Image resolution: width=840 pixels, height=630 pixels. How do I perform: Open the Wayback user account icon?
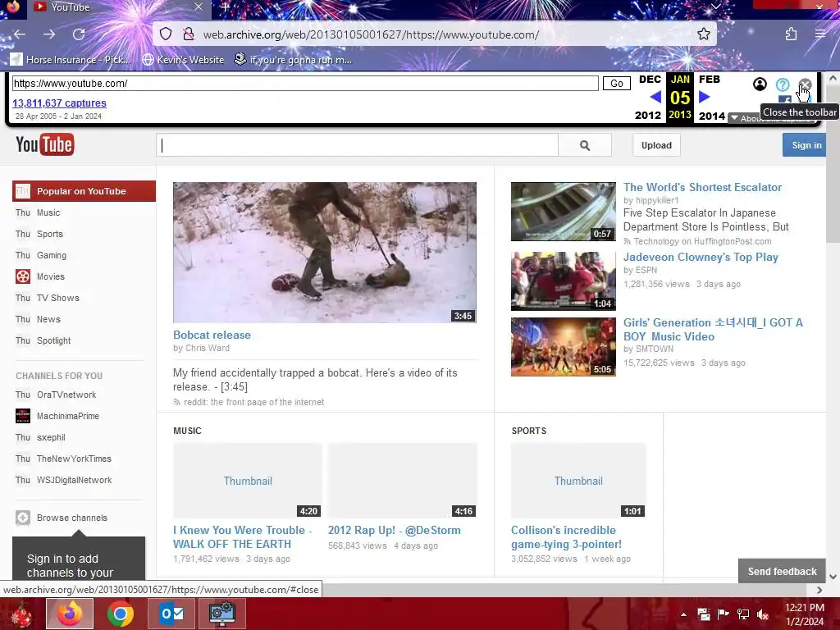pyautogui.click(x=760, y=84)
